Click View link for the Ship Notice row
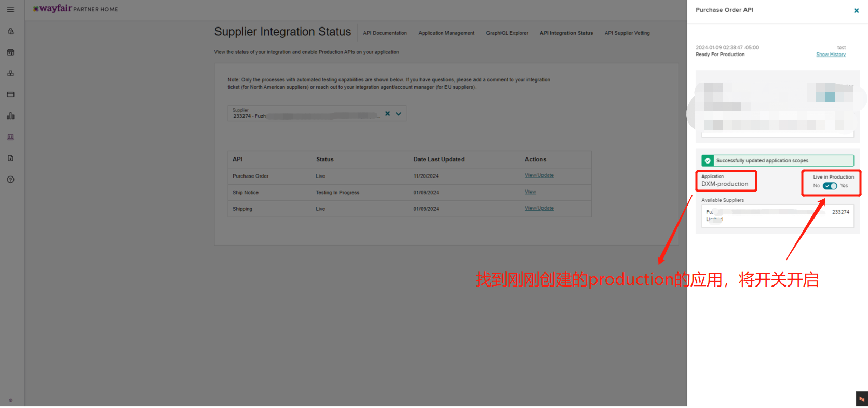Image resolution: width=868 pixels, height=408 pixels. point(530,192)
